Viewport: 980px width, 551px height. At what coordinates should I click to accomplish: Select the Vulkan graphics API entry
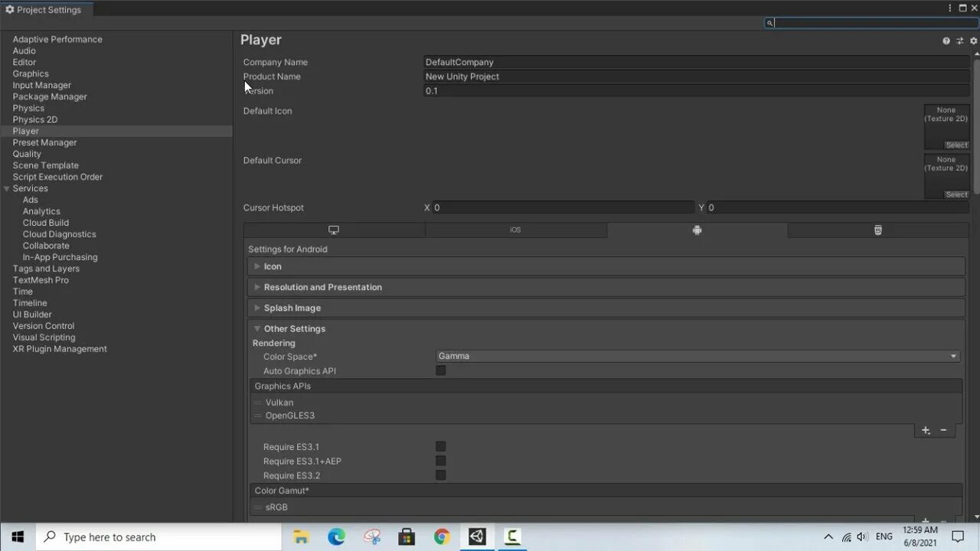(x=279, y=403)
